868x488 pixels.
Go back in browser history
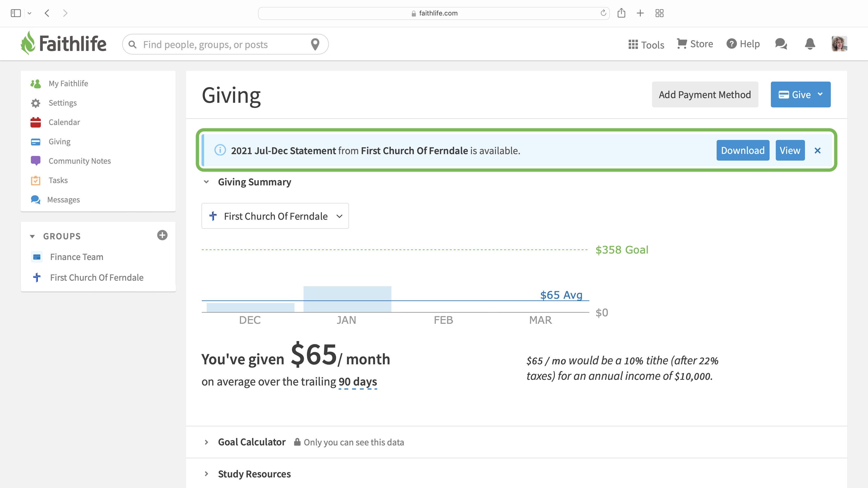click(47, 13)
